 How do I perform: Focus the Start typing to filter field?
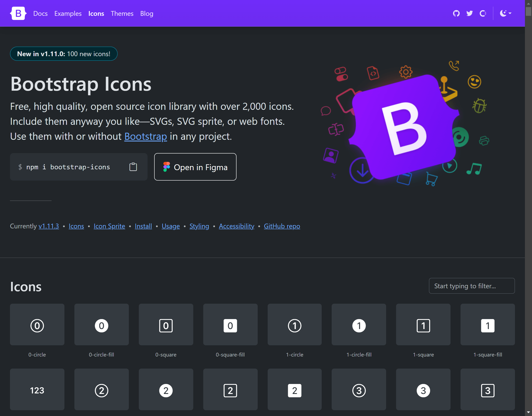472,286
